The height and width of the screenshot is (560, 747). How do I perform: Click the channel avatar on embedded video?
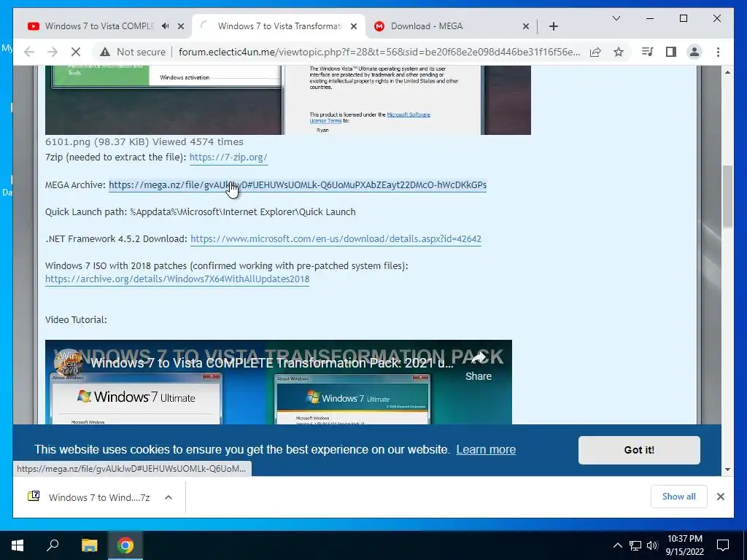(68, 363)
